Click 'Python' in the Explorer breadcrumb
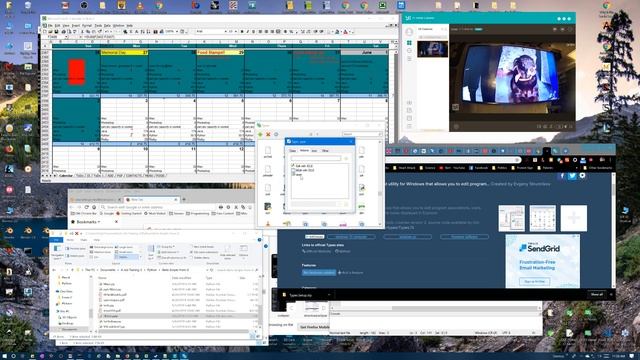640x360 pixels. tap(151, 270)
